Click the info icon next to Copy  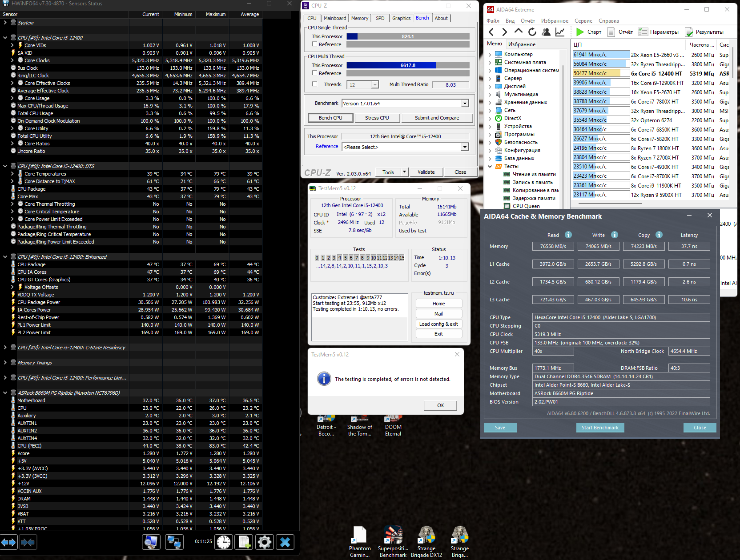click(x=659, y=235)
